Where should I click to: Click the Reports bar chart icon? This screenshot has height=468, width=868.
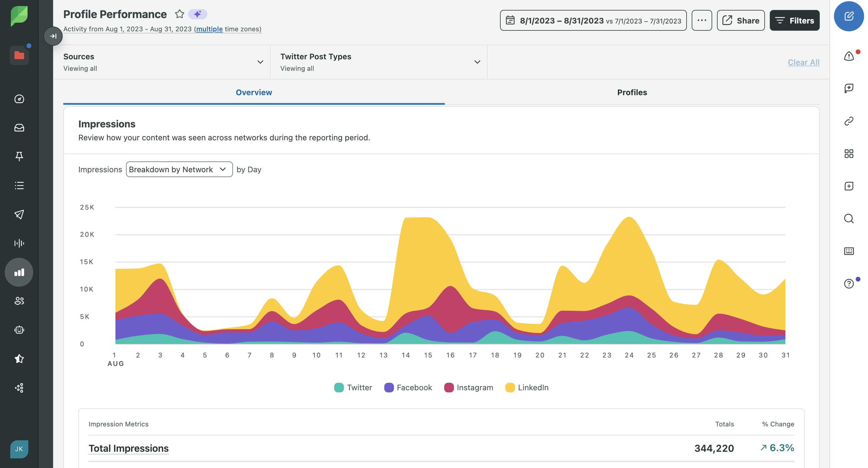(19, 272)
